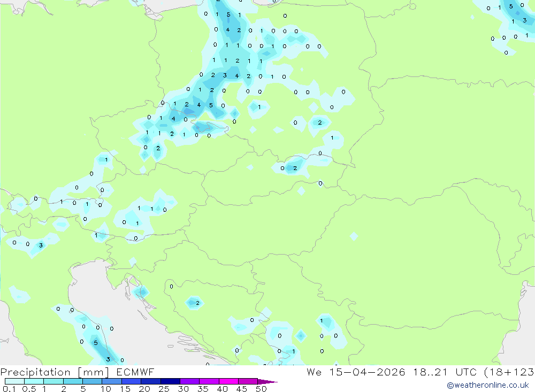Click the '35' legend scale label
The image size is (535, 392).
click(x=203, y=389)
